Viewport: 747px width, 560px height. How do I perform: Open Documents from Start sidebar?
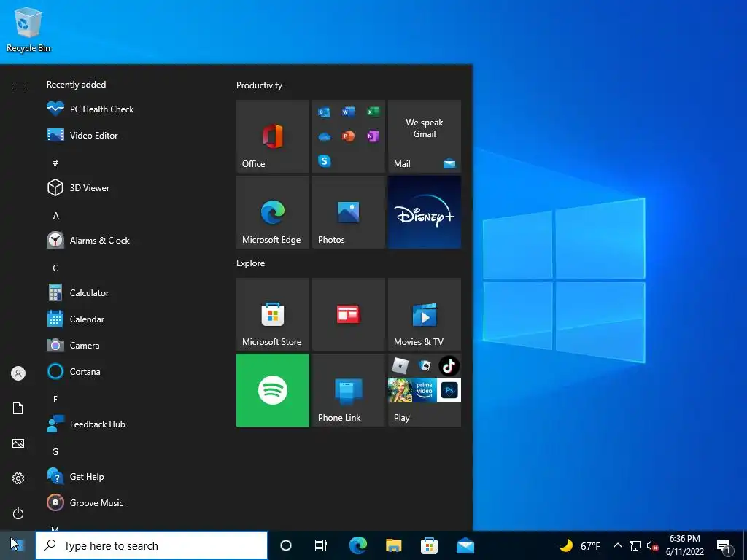(18, 408)
